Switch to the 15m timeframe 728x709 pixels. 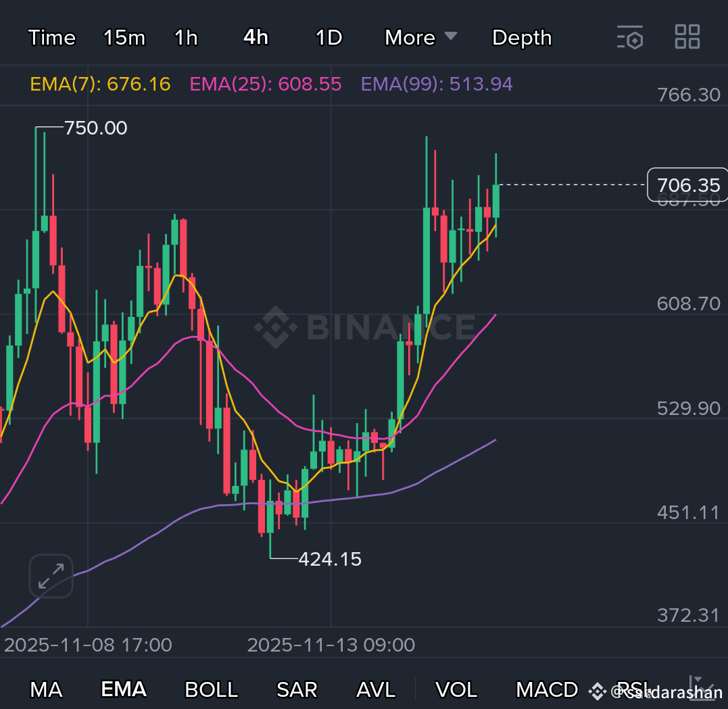124,38
